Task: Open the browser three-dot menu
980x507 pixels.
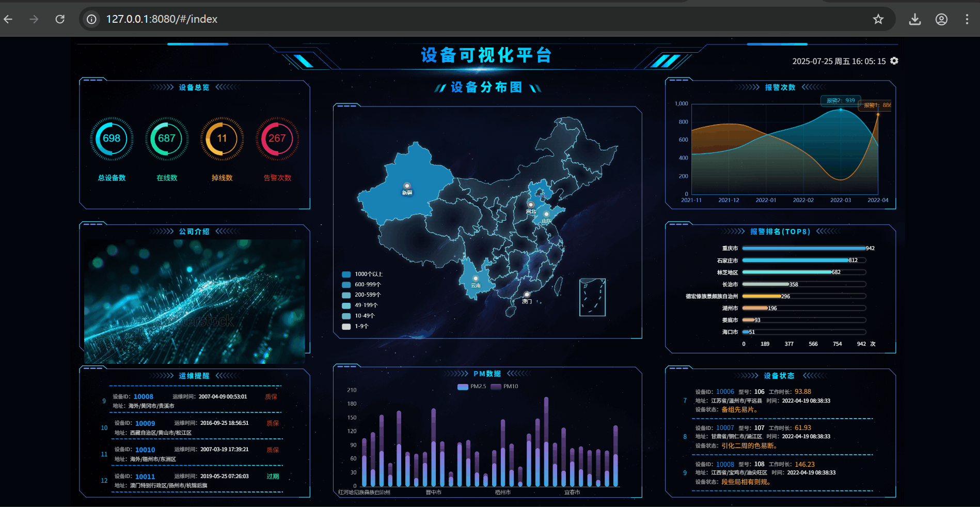Action: pyautogui.click(x=967, y=19)
